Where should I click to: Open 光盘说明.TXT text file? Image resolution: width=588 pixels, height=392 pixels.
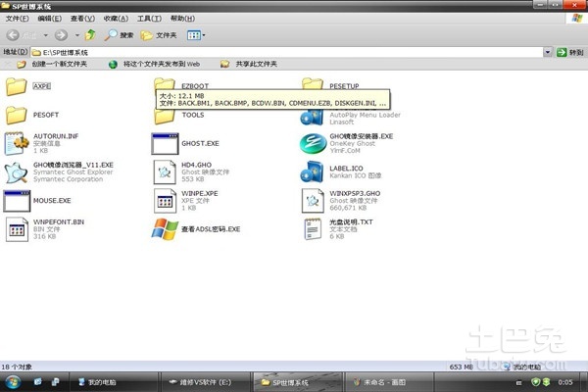(x=313, y=229)
